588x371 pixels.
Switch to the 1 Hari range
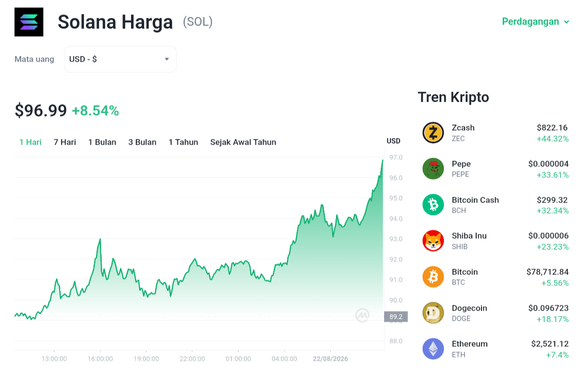tap(30, 142)
